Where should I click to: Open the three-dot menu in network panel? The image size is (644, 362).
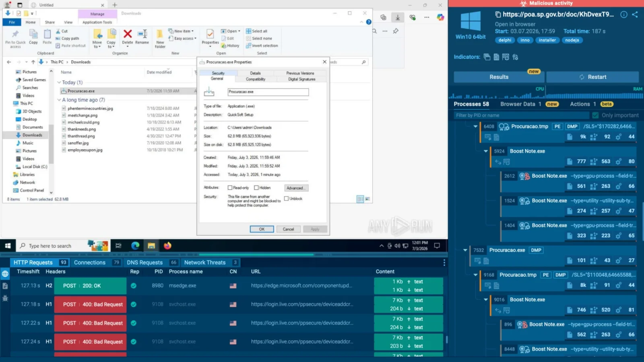tap(444, 262)
